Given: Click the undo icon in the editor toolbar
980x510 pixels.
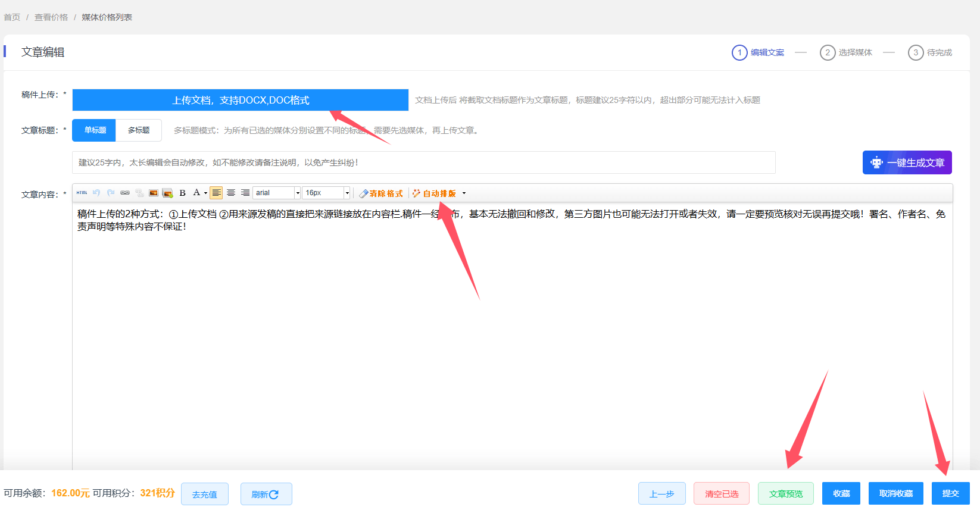Looking at the screenshot, I should point(96,193).
